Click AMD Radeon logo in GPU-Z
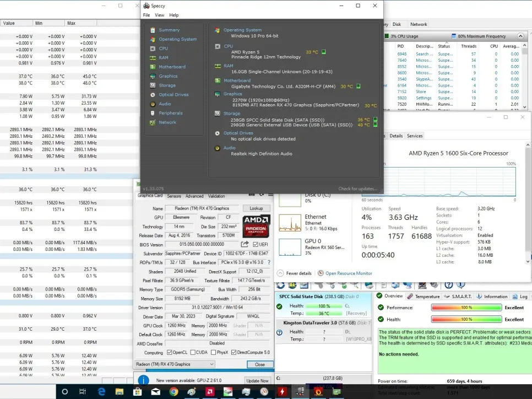 pos(256,226)
